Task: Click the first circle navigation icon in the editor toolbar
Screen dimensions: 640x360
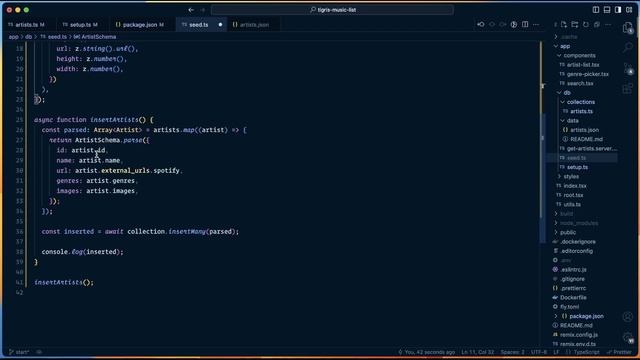Action: [492, 24]
